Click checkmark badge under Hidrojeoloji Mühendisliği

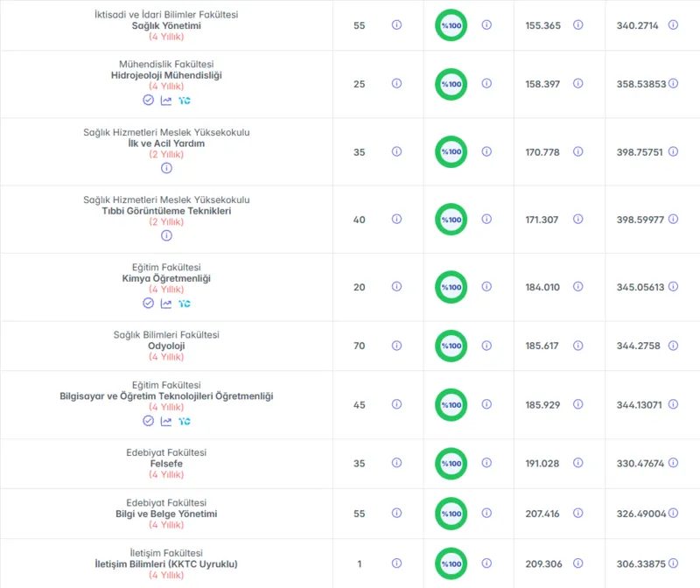point(148,100)
